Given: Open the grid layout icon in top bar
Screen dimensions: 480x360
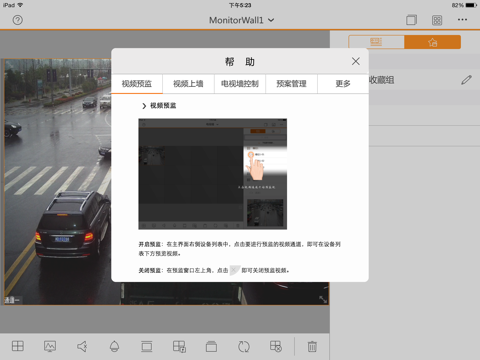Looking at the screenshot, I should tap(437, 20).
